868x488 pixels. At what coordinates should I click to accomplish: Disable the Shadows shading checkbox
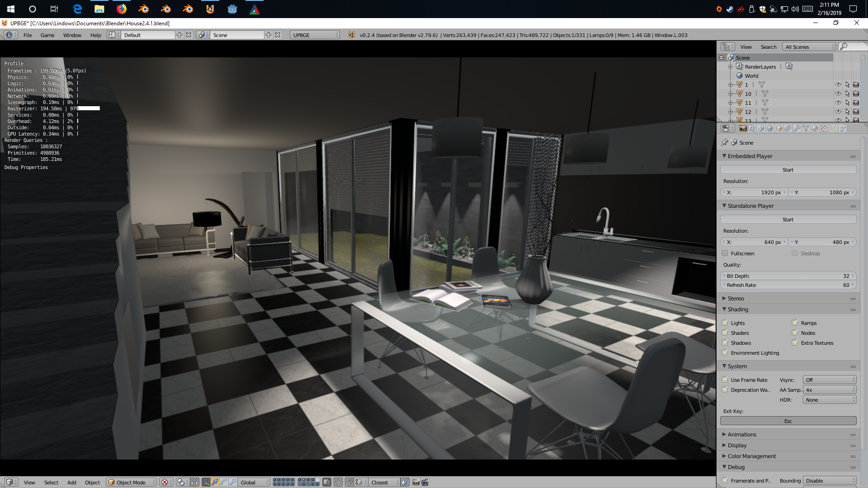[725, 343]
